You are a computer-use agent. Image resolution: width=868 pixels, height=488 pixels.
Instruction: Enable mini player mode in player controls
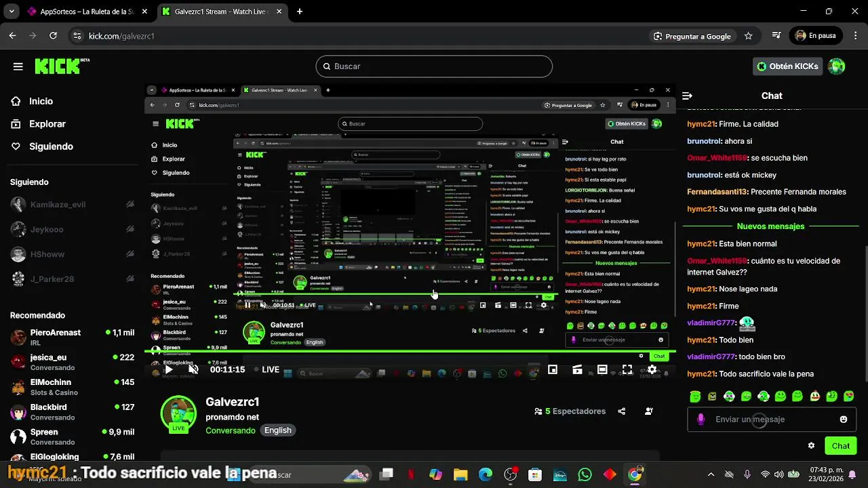pos(553,369)
